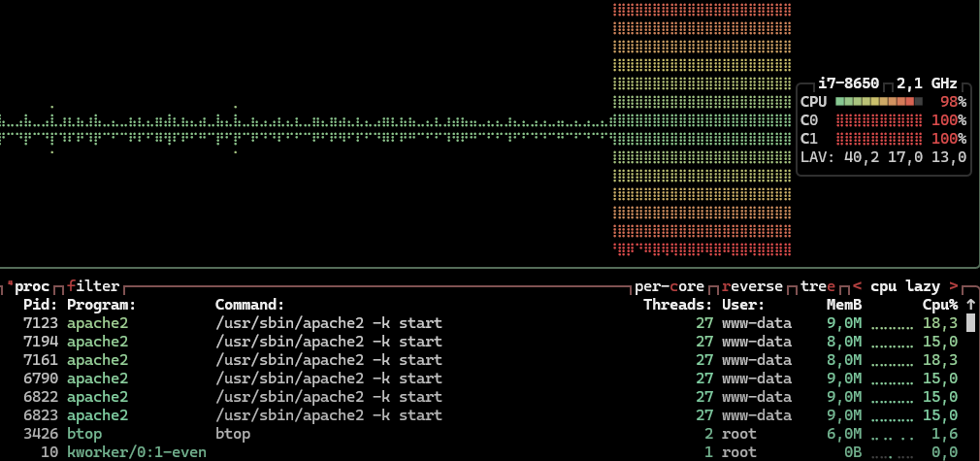Screen dimensions: 980x461
Task: Click the i7-8650 CPU model label
Action: (848, 82)
